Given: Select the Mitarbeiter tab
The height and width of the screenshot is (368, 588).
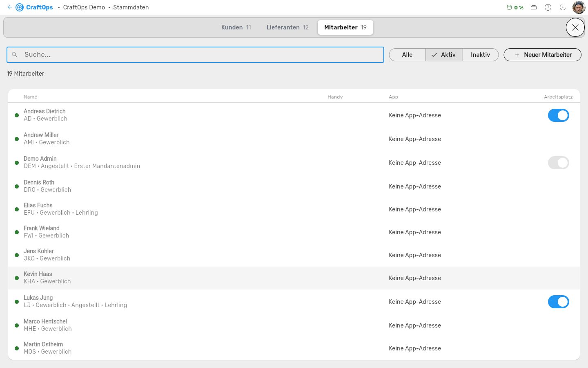Looking at the screenshot, I should tap(345, 27).
